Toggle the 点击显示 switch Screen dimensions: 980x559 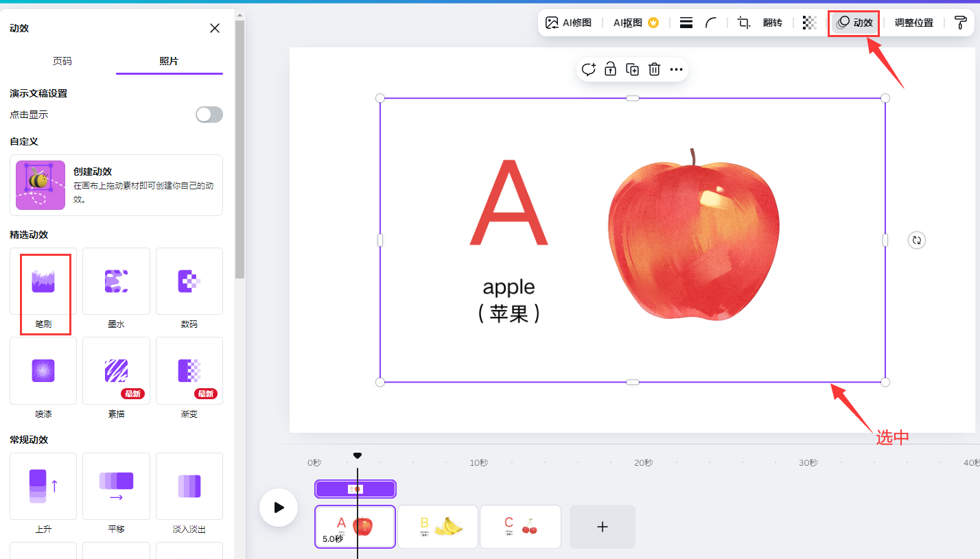click(x=209, y=115)
